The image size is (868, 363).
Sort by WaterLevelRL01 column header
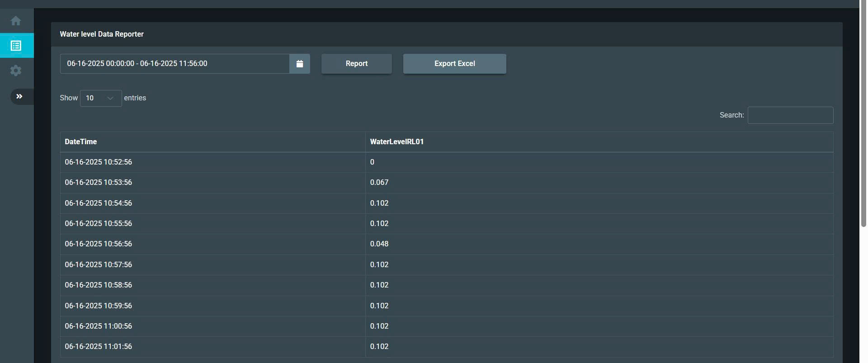396,142
